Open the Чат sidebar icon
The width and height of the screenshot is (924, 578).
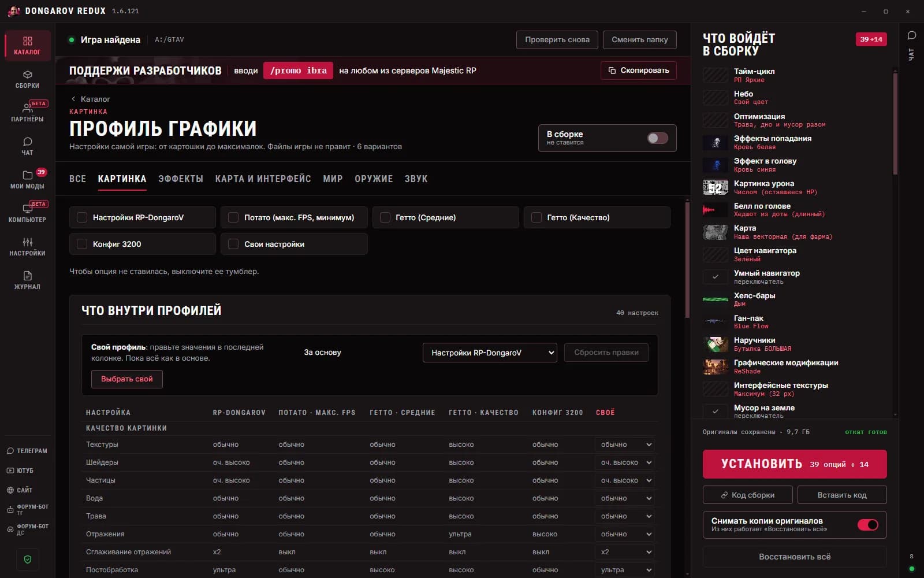pyautogui.click(x=27, y=142)
